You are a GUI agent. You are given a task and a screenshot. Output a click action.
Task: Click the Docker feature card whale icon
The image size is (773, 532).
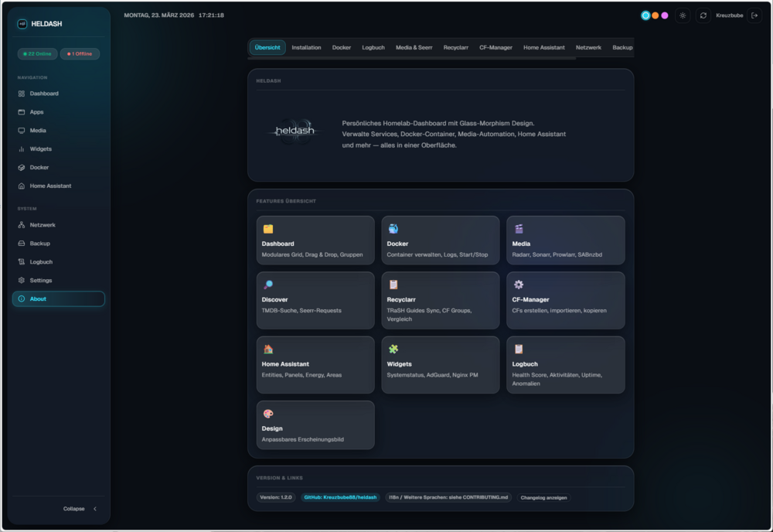click(393, 229)
